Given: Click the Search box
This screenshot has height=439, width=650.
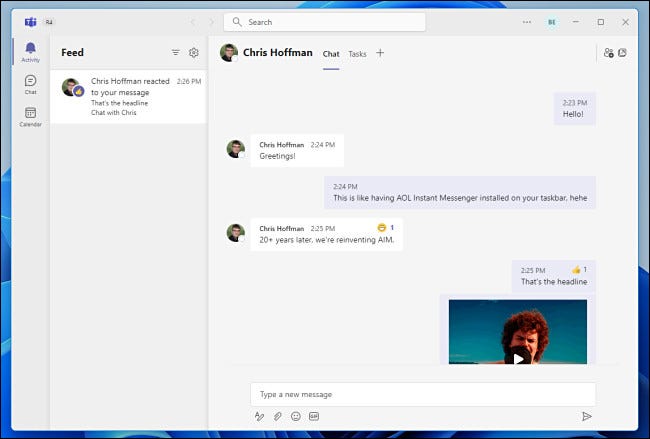Looking at the screenshot, I should click(x=325, y=22).
